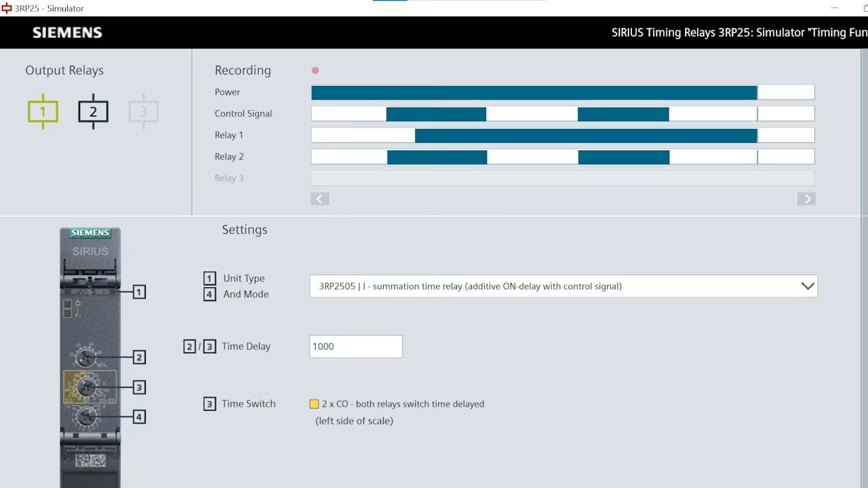This screenshot has width=868, height=488.
Task: Click the empty Relay 3 recording track
Action: point(563,178)
